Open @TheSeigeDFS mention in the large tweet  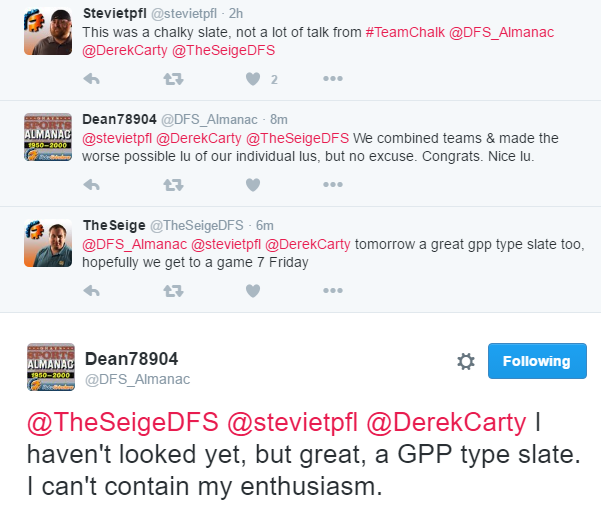123,422
